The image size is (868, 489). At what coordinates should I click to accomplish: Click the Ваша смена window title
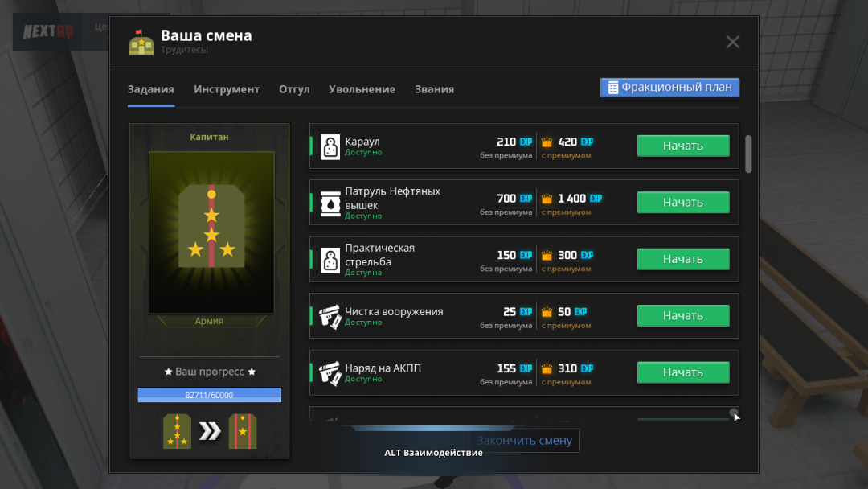tap(206, 35)
